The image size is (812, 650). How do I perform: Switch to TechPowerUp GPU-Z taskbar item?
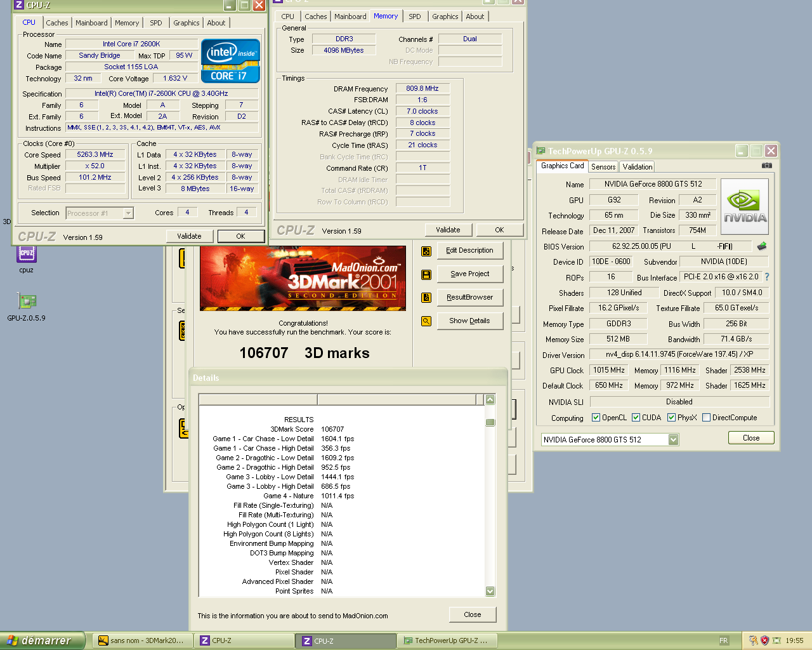pyautogui.click(x=447, y=640)
